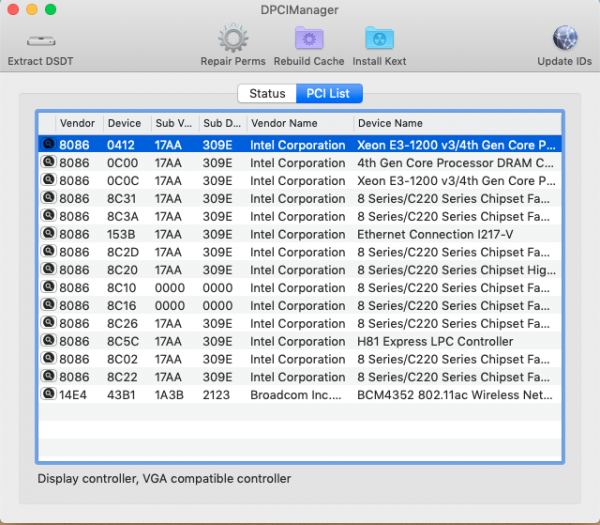
Task: Click magnifier icon on Broadcom BCM4352 row
Action: [47, 395]
